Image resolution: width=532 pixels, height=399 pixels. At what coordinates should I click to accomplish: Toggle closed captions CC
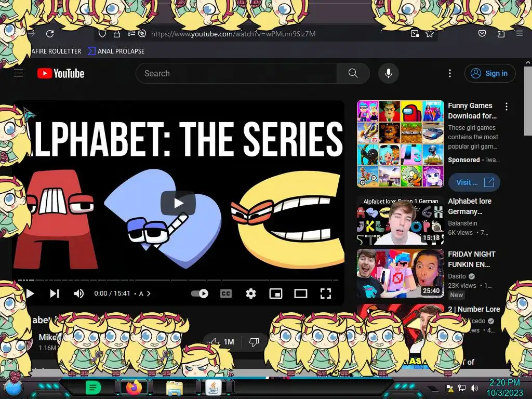[226, 294]
